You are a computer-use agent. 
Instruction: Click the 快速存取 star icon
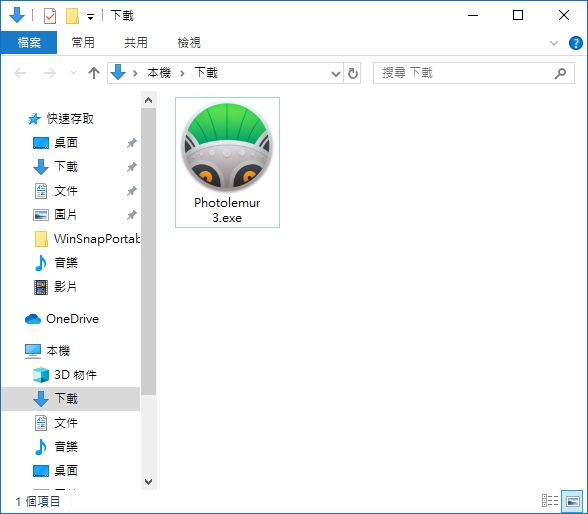(x=34, y=119)
